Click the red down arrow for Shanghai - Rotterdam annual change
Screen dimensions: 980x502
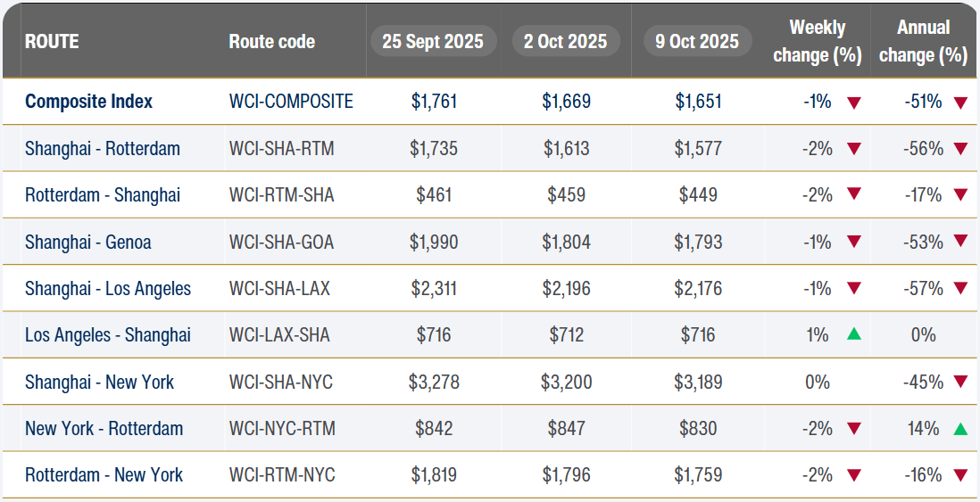[960, 149]
